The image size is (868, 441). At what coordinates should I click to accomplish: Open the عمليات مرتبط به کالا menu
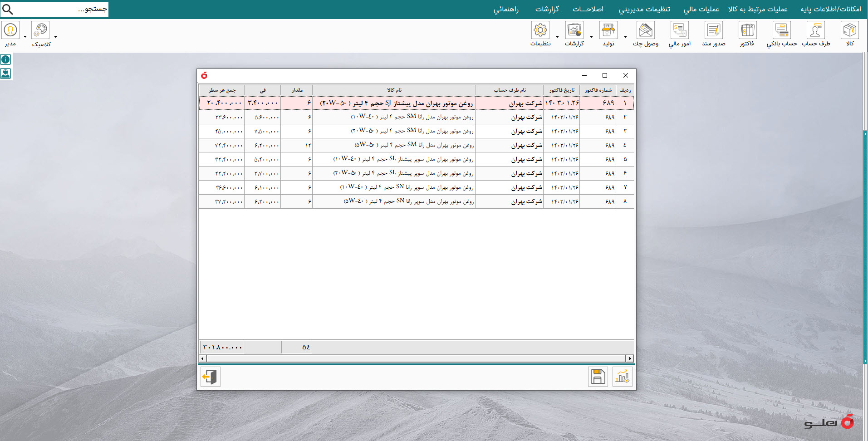tap(758, 9)
